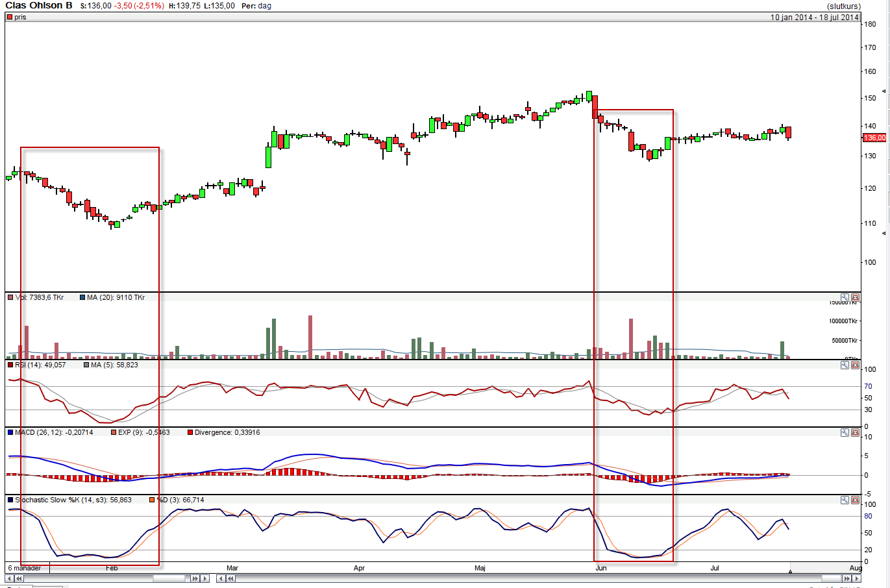
Task: Click the Vol legend color swatch
Action: [x=10, y=298]
